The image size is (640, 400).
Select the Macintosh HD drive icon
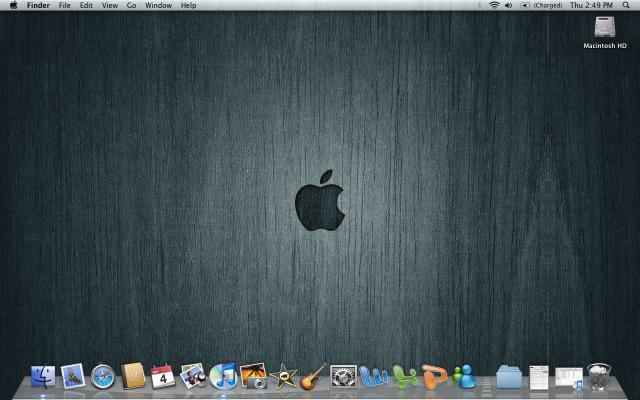(604, 27)
